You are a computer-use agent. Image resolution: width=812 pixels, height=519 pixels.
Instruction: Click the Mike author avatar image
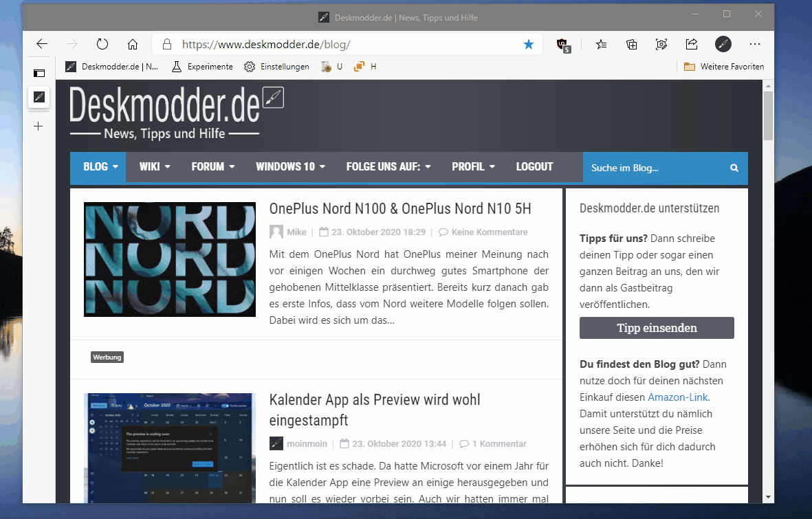276,232
